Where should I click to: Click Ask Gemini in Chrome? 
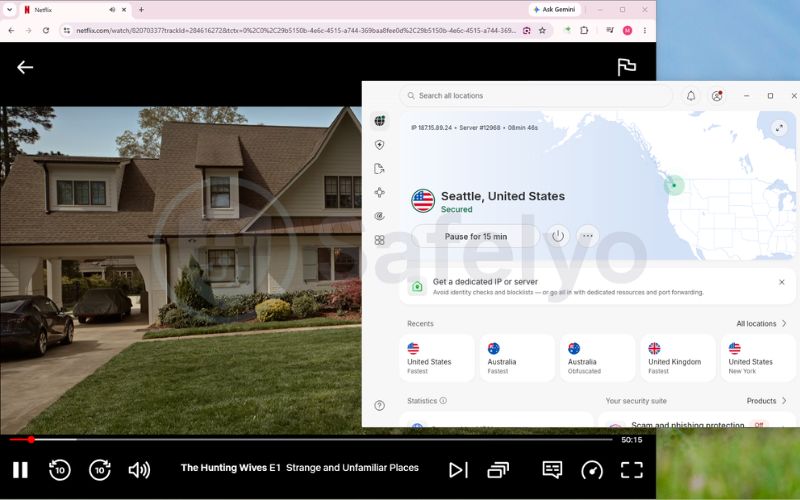pos(555,9)
